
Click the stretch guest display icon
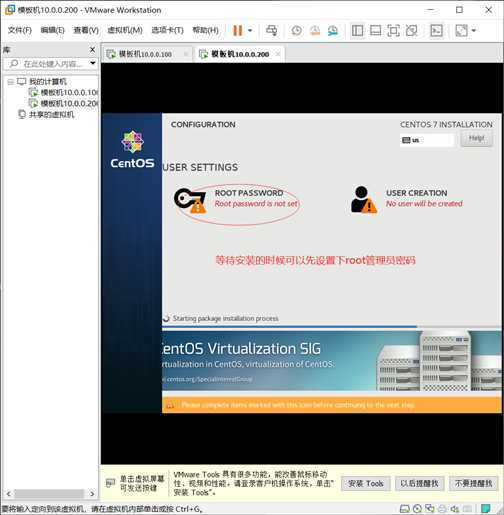[x=461, y=30]
